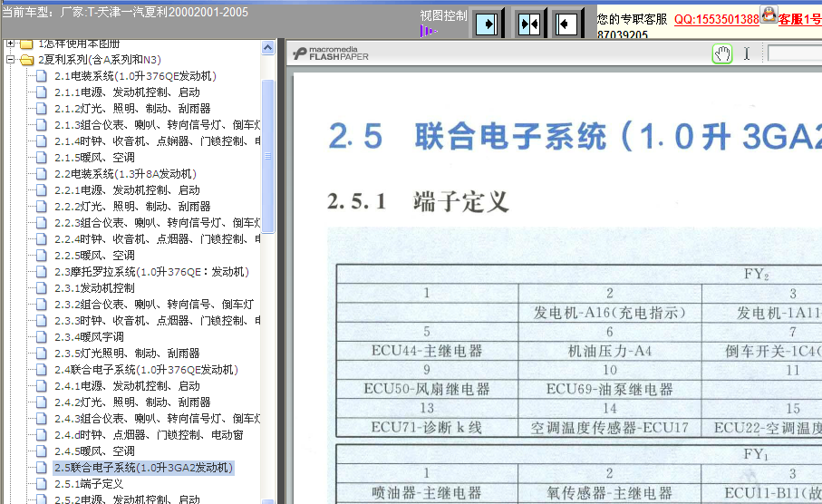
Task: Open 2.3.1发动机控制
Action: click(x=94, y=288)
